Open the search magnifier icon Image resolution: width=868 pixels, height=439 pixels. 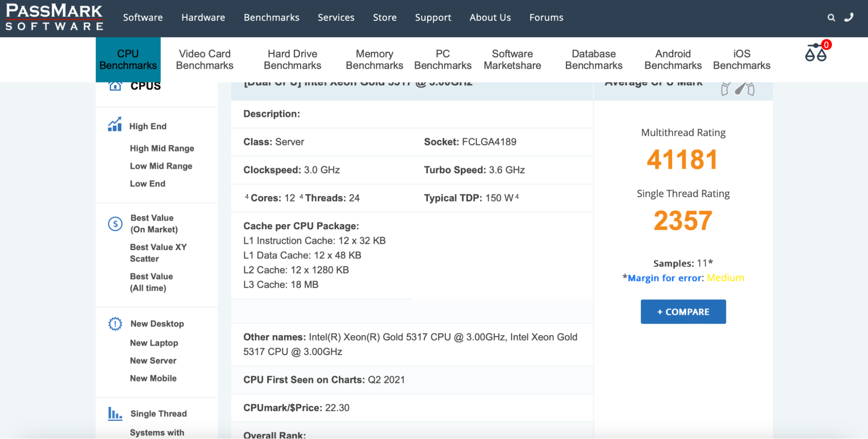(x=831, y=17)
